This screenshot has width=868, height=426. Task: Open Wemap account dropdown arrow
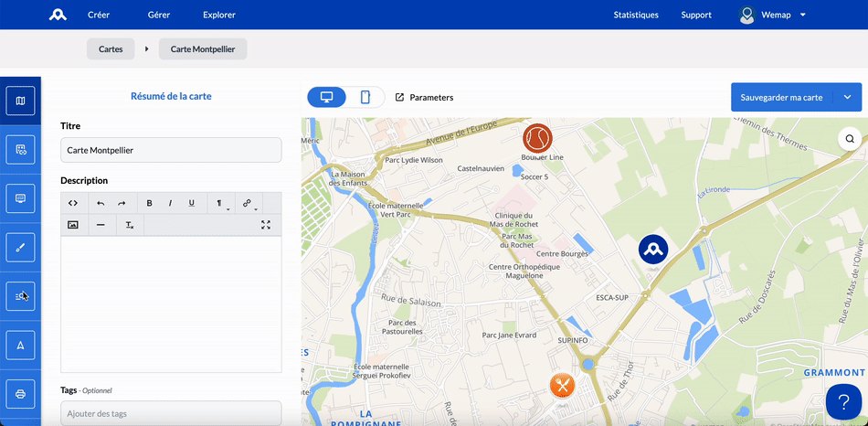point(803,15)
